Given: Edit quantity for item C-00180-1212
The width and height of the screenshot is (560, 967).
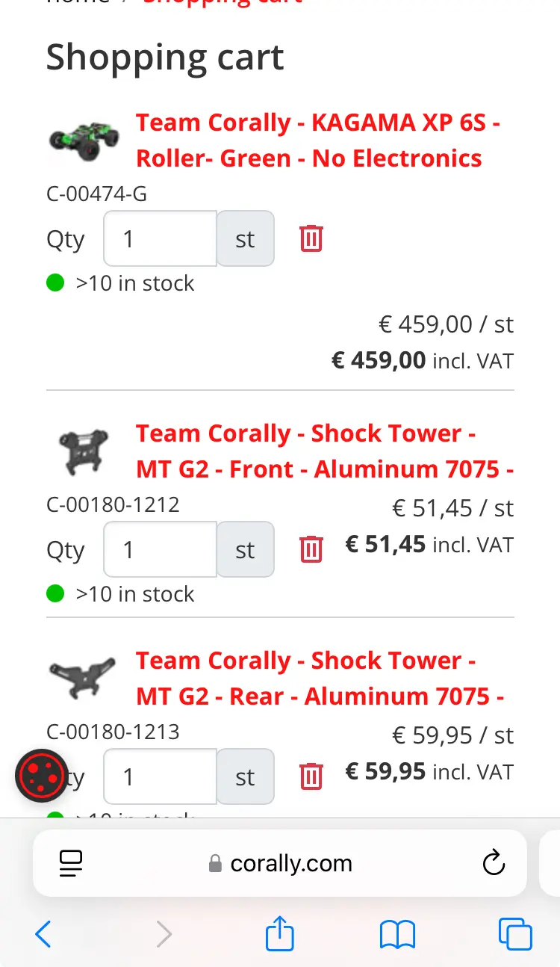Looking at the screenshot, I should click(x=161, y=549).
